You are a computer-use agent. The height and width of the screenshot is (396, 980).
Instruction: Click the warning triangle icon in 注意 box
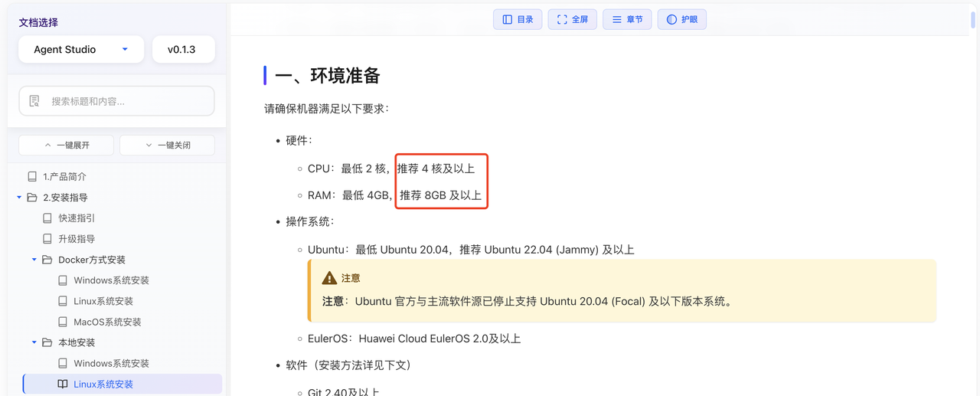pos(329,278)
